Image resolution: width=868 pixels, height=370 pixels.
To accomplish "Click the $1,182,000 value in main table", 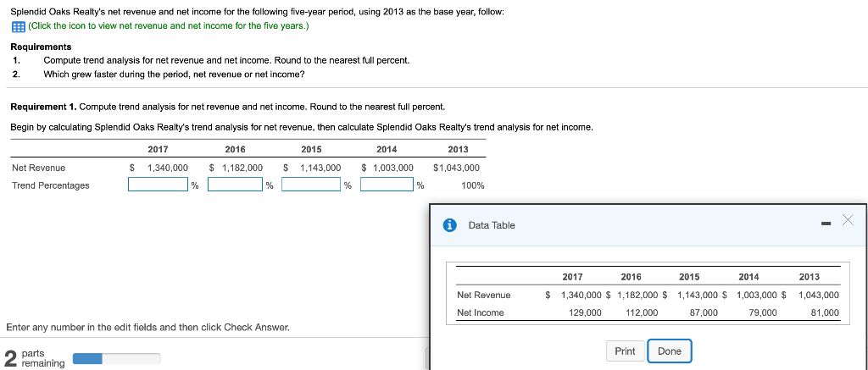I will tap(236, 168).
